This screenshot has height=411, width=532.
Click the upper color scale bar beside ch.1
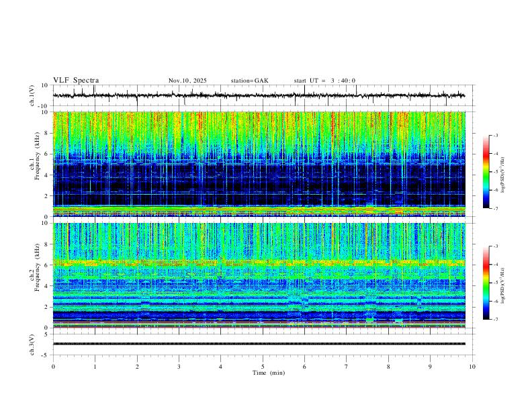(x=486, y=172)
